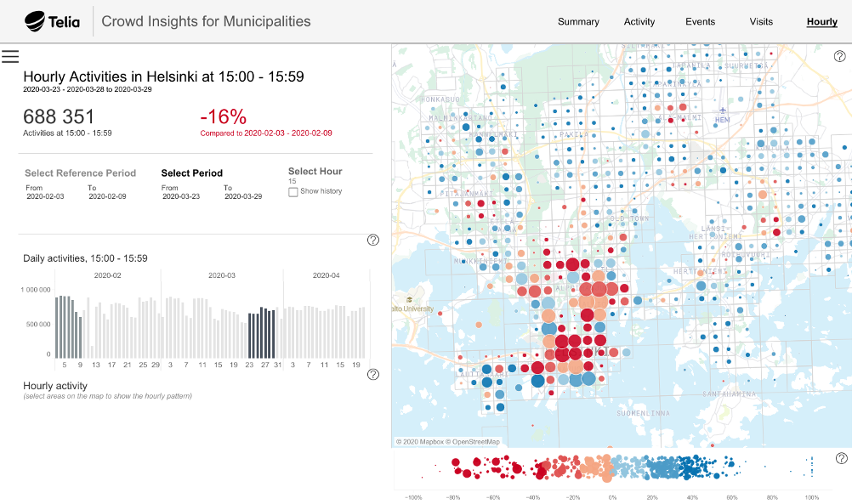Click the Select Reference Period heading

tap(80, 173)
